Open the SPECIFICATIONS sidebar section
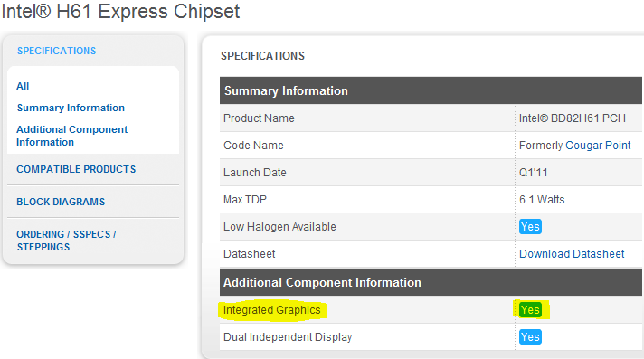The image size is (644, 359). point(56,51)
